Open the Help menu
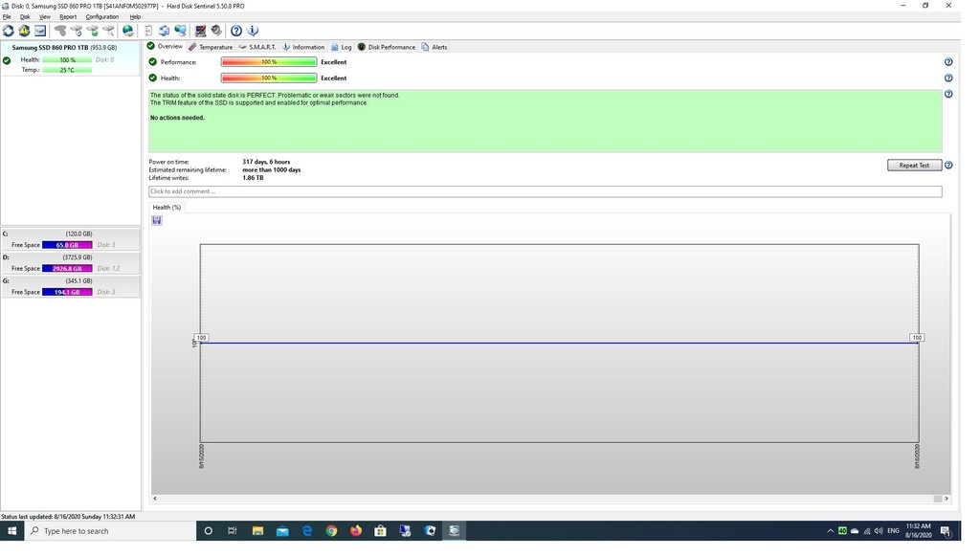 pos(135,17)
